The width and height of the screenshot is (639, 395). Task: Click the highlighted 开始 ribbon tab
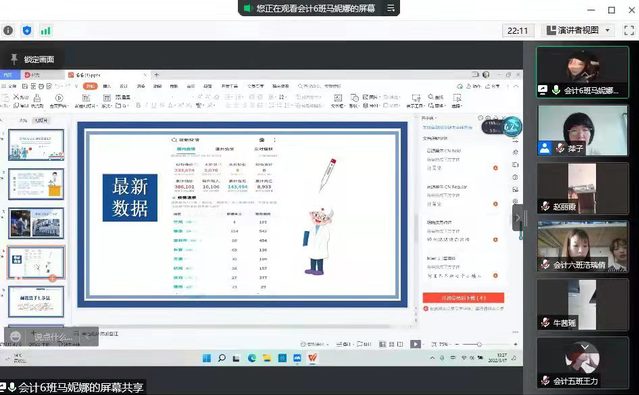click(x=90, y=86)
